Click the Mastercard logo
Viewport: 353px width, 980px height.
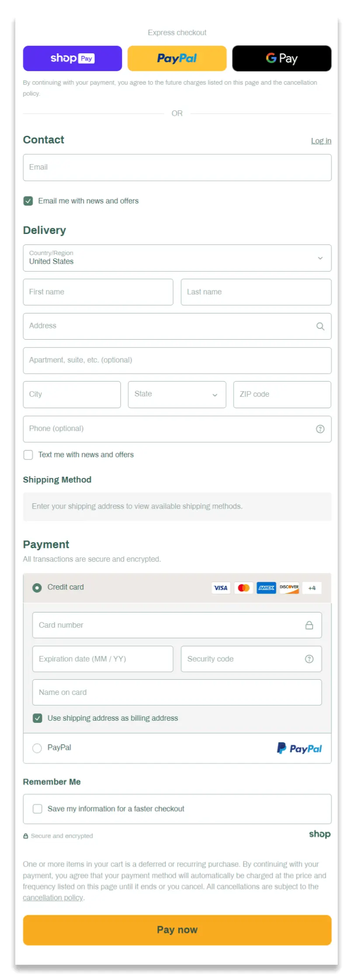[x=243, y=588]
